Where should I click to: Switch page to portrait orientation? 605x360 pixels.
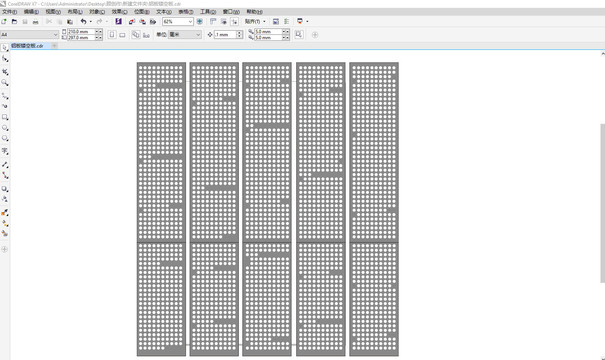[112, 35]
